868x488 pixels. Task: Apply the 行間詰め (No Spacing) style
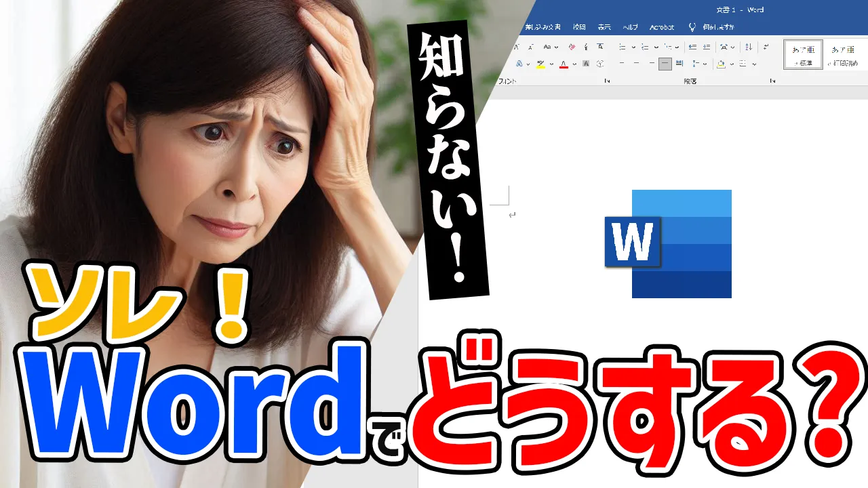844,54
